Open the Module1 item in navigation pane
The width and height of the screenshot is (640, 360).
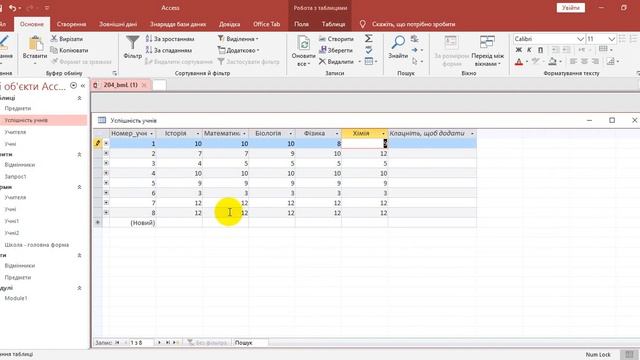[x=16, y=298]
